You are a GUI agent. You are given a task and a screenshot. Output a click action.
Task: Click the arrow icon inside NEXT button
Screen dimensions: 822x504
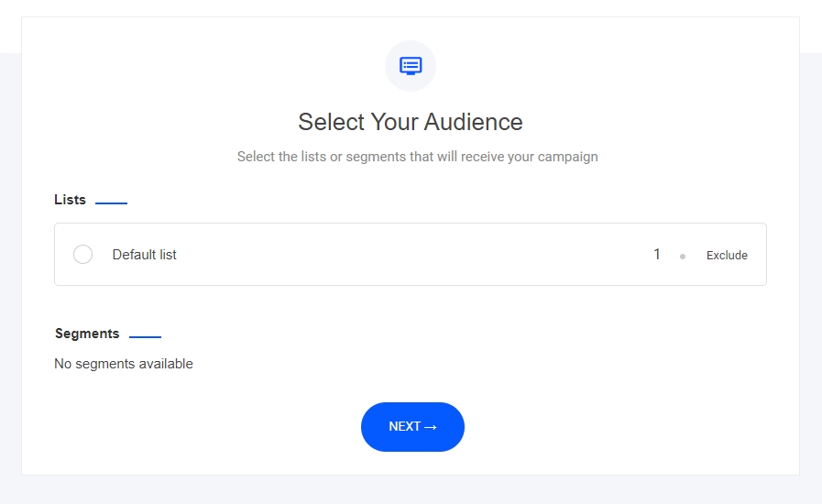(x=431, y=427)
